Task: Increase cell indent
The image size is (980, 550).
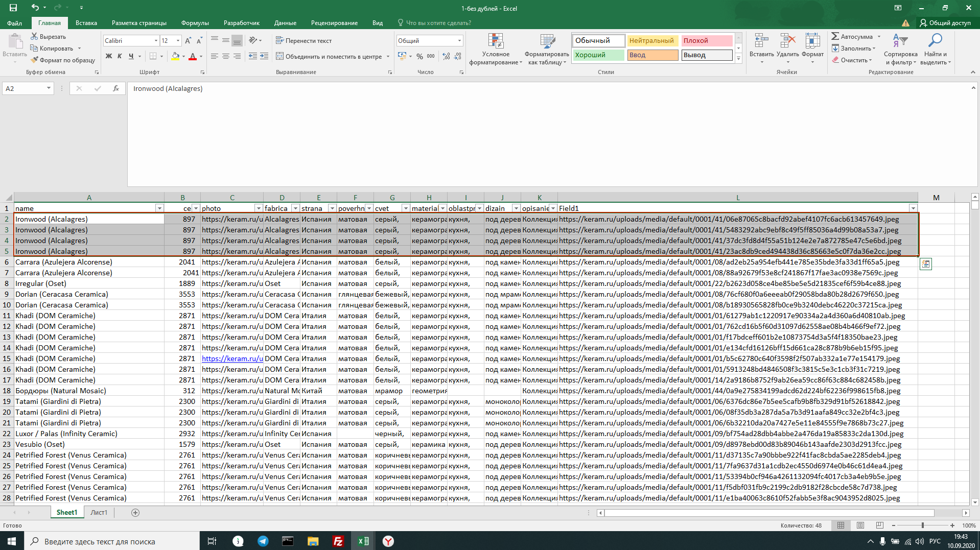Action: pos(264,56)
